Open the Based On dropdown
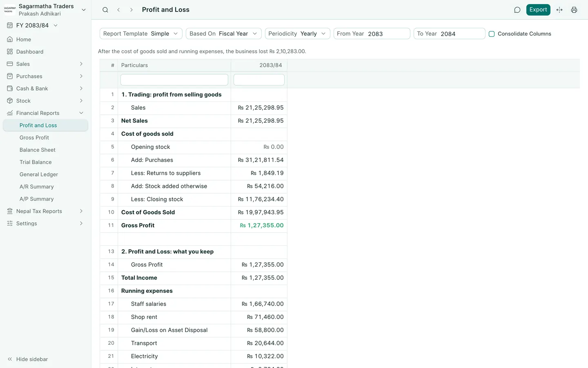Viewport: 588px width, 368px height. click(224, 34)
